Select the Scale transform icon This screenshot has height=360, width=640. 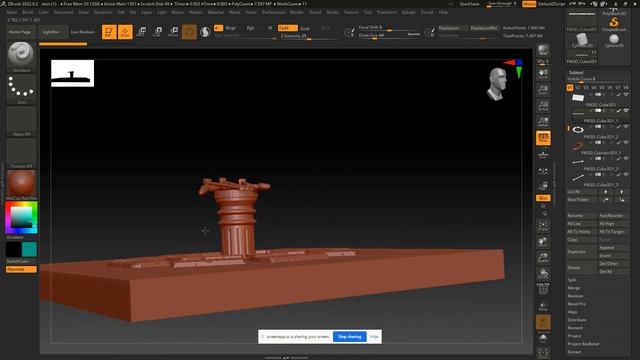pyautogui.click(x=158, y=32)
